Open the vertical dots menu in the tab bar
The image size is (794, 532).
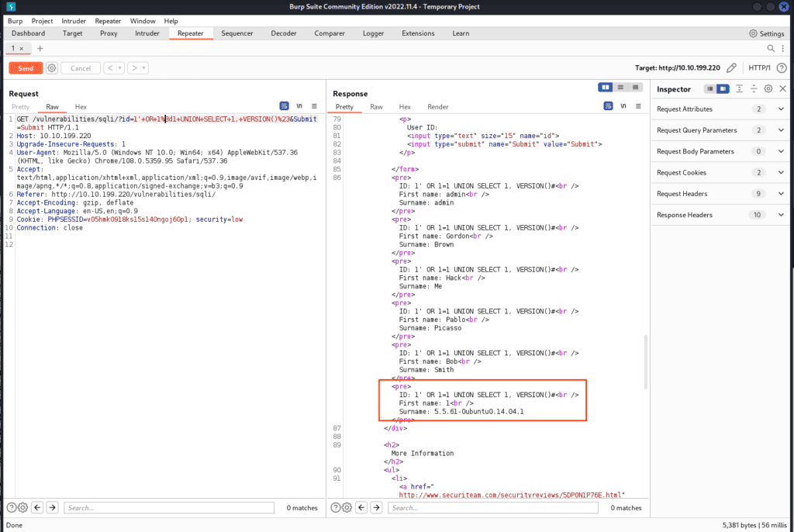point(783,49)
